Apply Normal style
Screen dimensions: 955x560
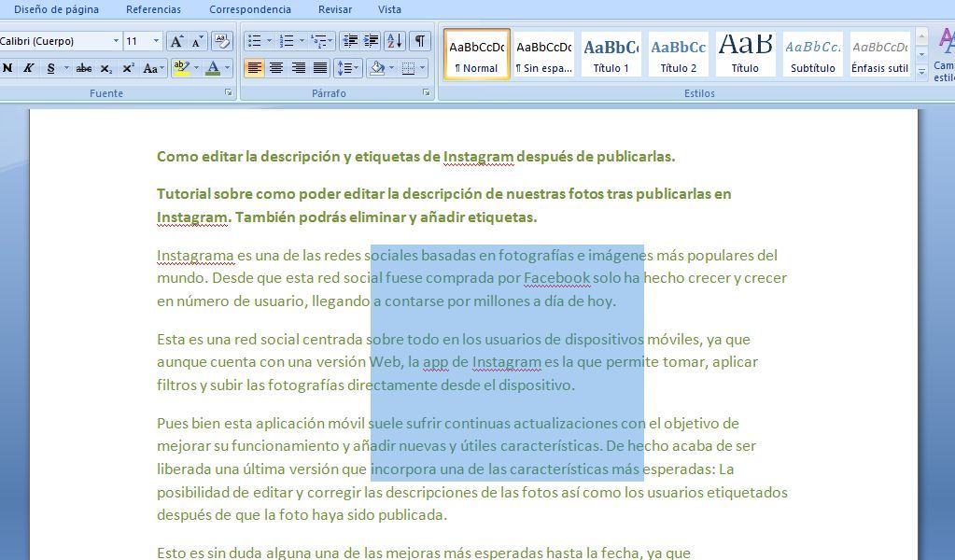(476, 54)
